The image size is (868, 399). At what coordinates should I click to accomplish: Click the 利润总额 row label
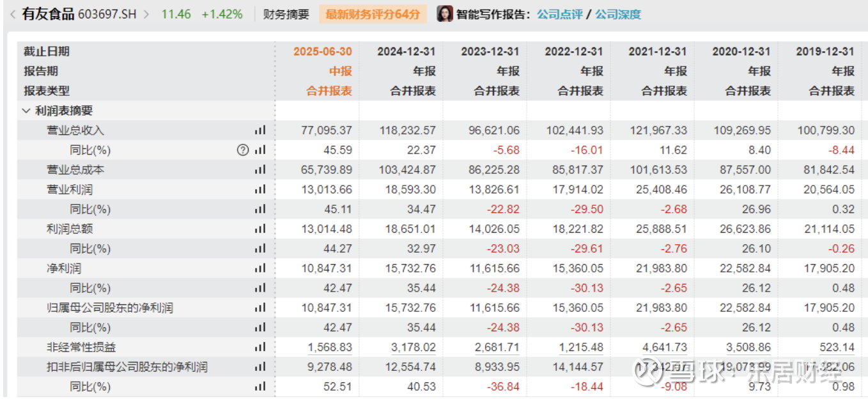coord(70,229)
